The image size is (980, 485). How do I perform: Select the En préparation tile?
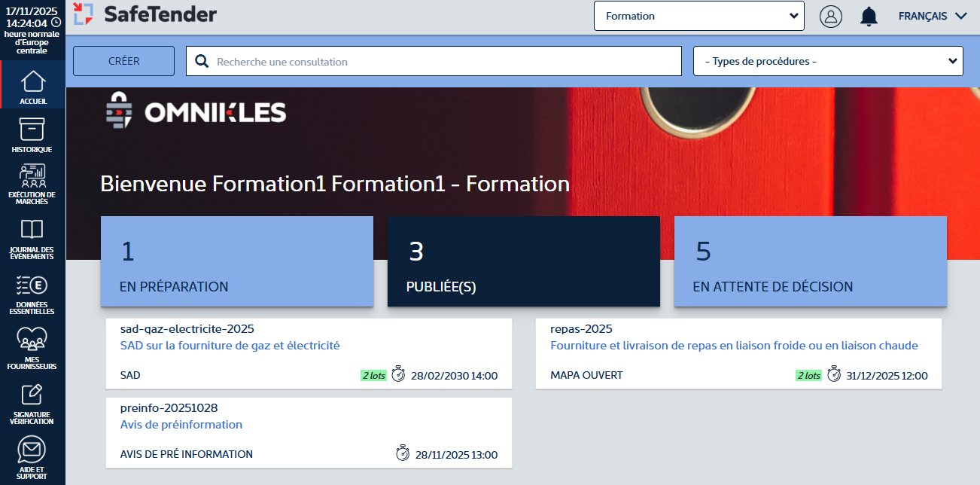pyautogui.click(x=236, y=261)
